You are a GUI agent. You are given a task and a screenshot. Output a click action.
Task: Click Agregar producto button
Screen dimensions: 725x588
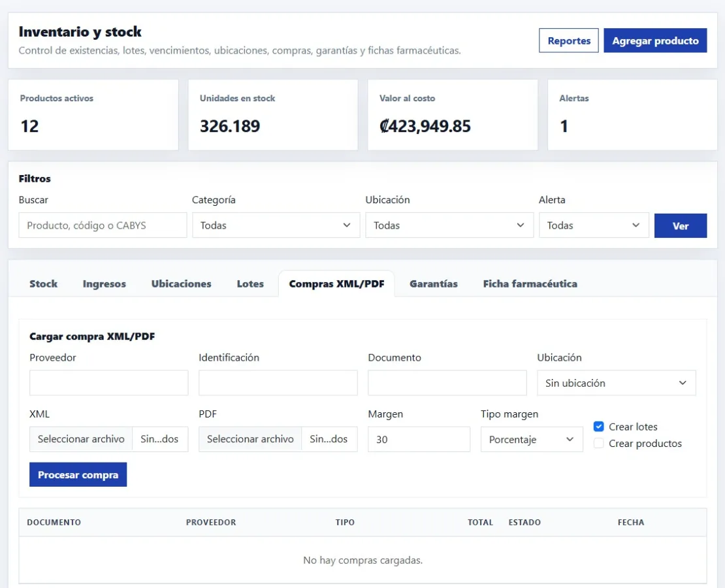click(654, 41)
